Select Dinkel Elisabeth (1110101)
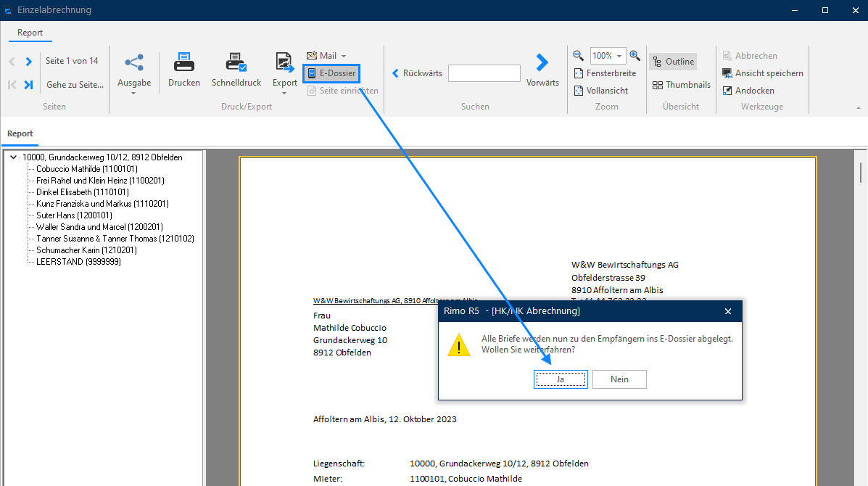 pos(83,192)
